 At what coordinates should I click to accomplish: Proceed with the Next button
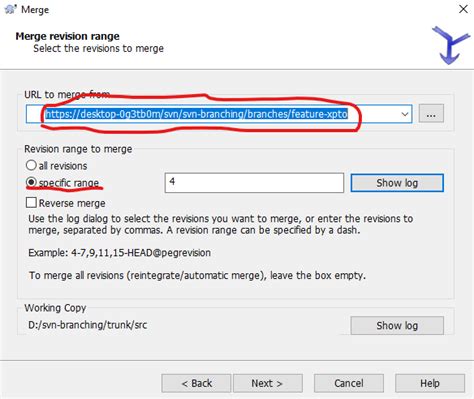pyautogui.click(x=268, y=383)
